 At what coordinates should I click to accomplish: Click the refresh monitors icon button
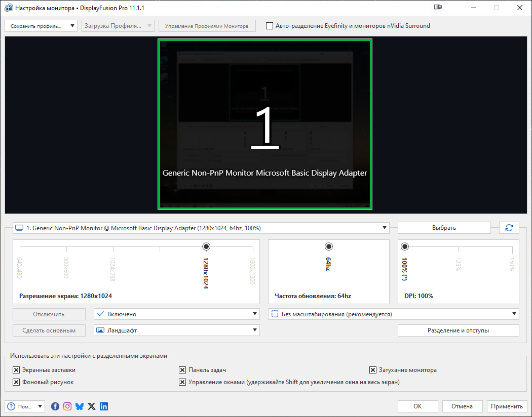[509, 228]
